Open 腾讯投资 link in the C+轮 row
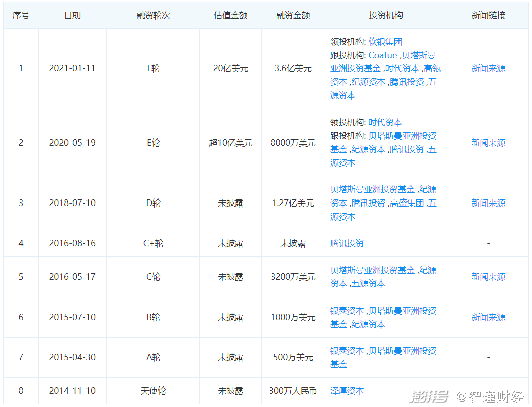The width and height of the screenshot is (532, 407). (347, 243)
